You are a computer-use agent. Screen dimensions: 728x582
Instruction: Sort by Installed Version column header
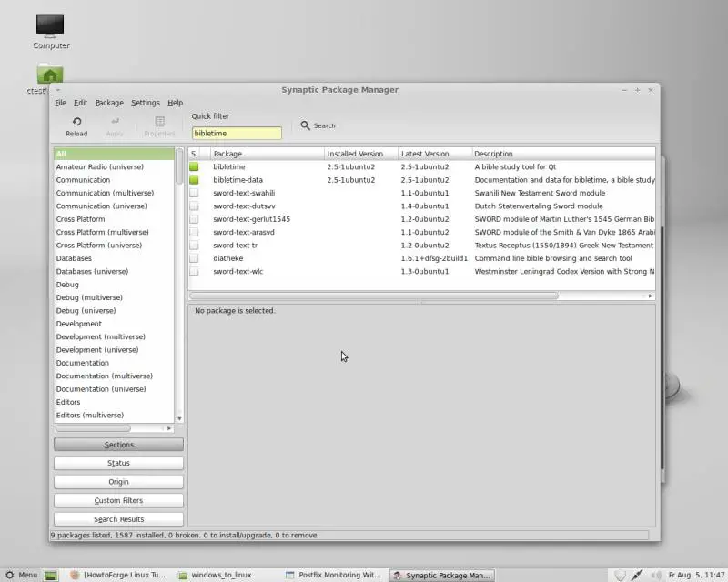[x=361, y=154]
